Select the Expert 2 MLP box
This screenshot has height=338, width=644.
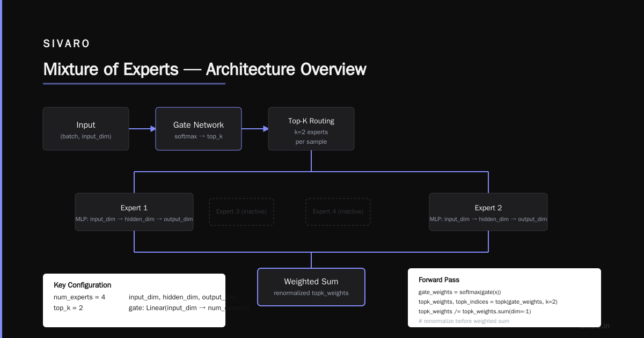(488, 212)
